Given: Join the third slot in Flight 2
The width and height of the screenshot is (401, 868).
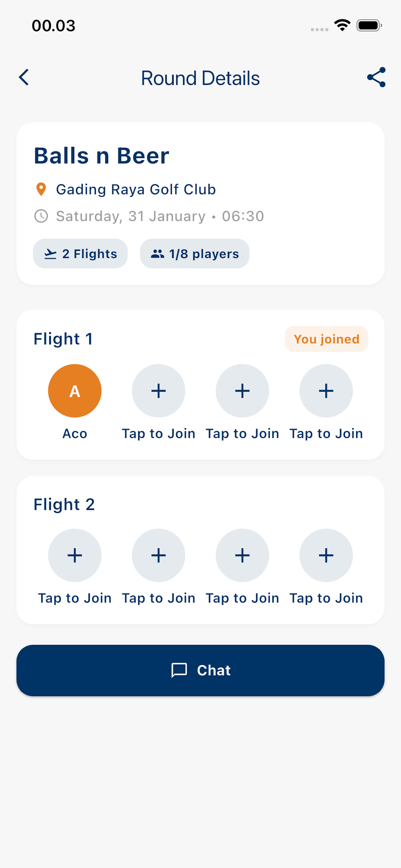Looking at the screenshot, I should pyautogui.click(x=242, y=555).
